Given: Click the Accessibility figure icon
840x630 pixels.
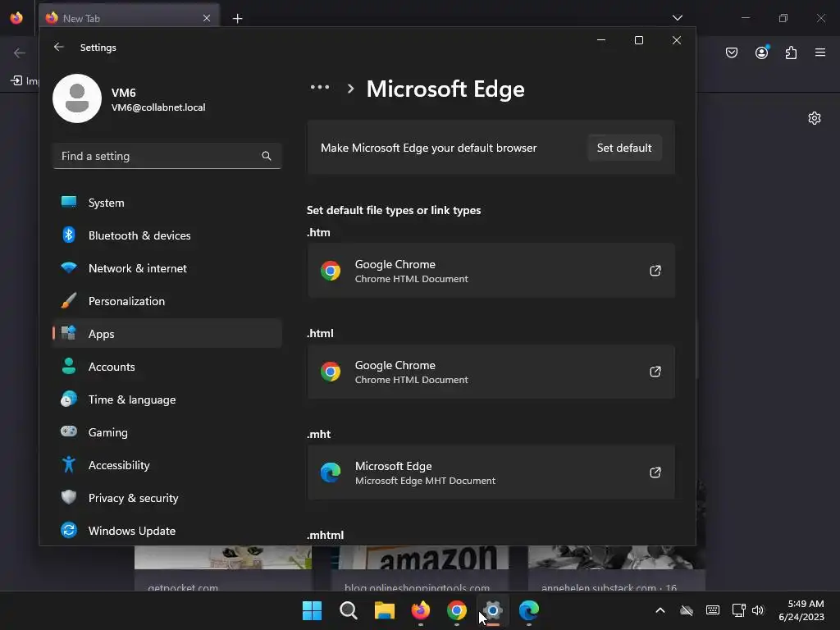Looking at the screenshot, I should coord(69,464).
